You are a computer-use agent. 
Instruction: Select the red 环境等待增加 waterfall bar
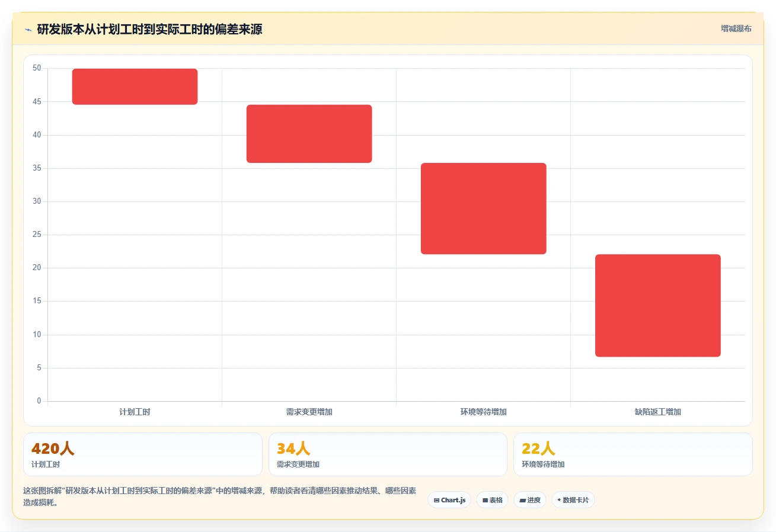coord(483,209)
